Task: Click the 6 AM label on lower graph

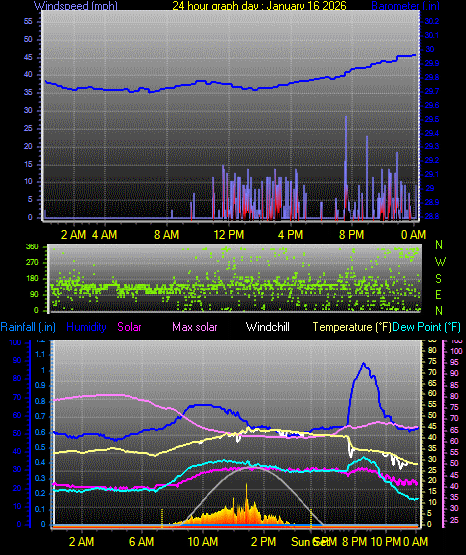Action: click(x=142, y=542)
